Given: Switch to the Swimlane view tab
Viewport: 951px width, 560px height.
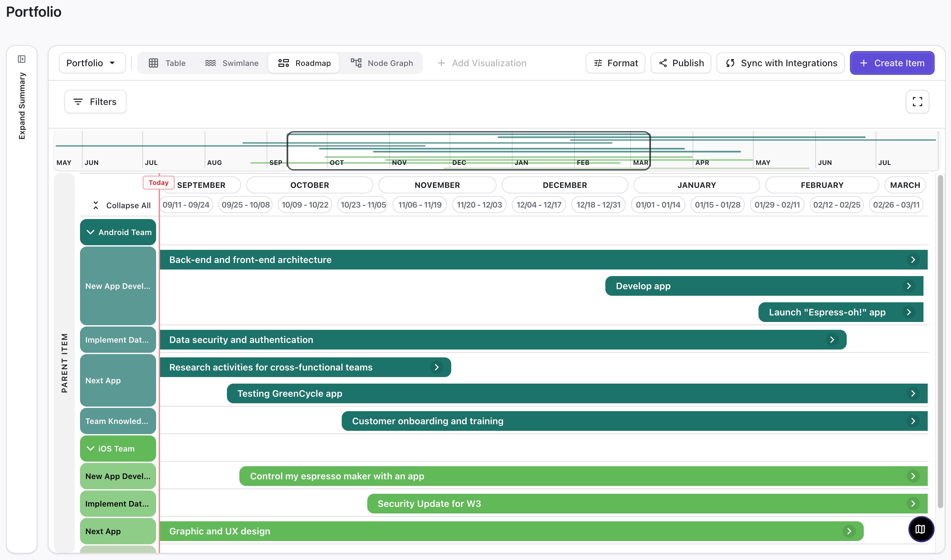Looking at the screenshot, I should (x=232, y=63).
